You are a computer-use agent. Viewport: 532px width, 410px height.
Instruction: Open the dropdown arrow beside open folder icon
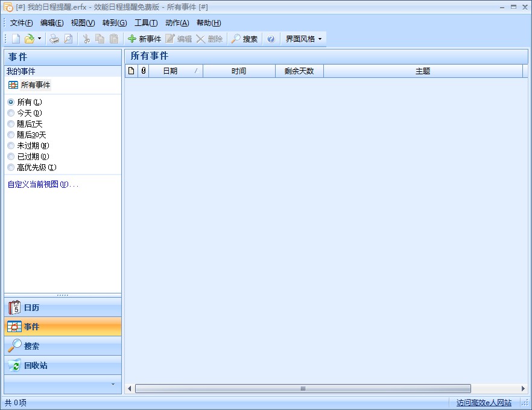point(39,39)
